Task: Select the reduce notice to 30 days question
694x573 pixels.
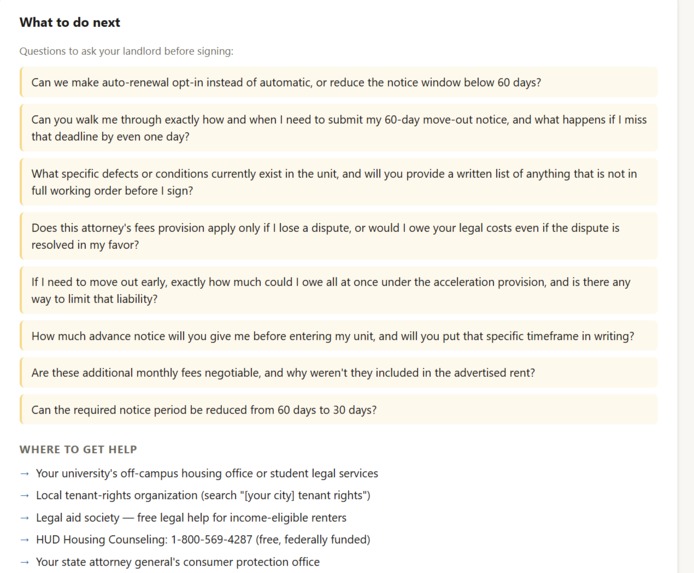Action: 339,410
